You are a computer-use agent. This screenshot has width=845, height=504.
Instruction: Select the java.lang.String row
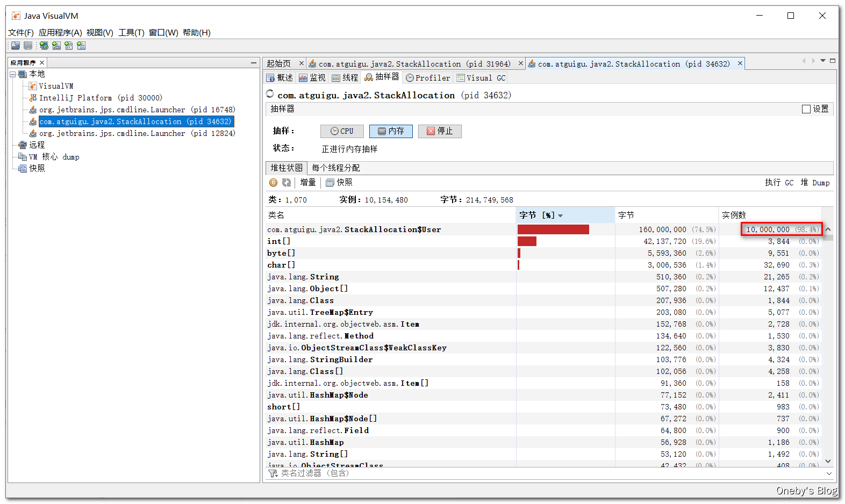point(544,277)
